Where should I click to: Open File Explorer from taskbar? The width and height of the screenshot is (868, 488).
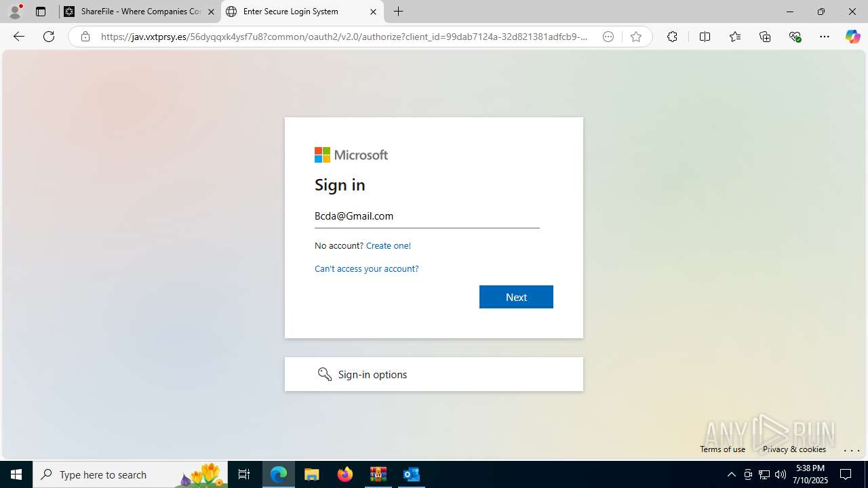point(312,474)
